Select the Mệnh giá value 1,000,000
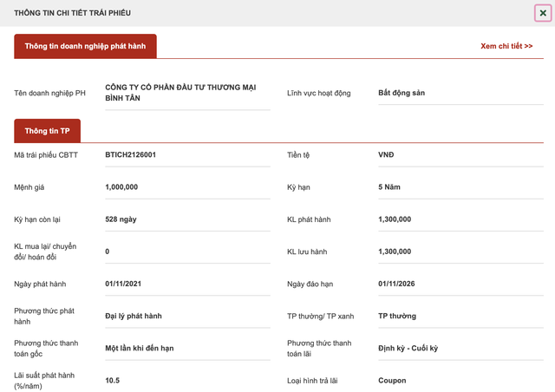Image resolution: width=555 pixels, height=392 pixels. [x=187, y=187]
